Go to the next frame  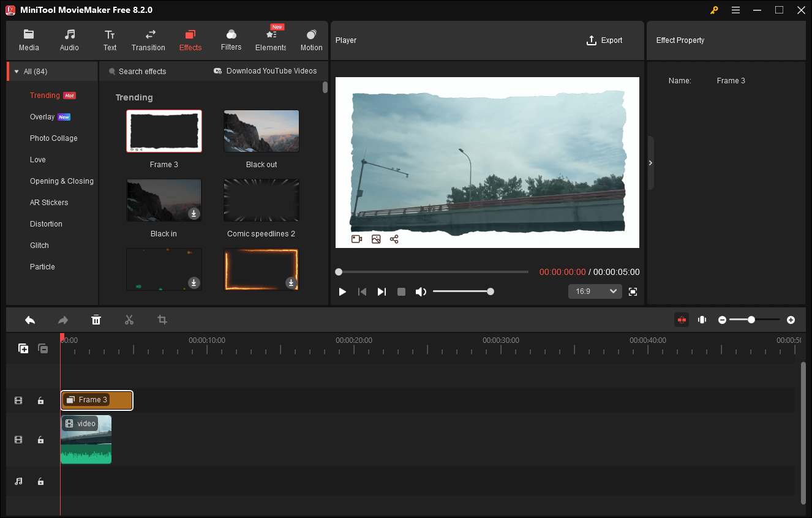(x=382, y=292)
